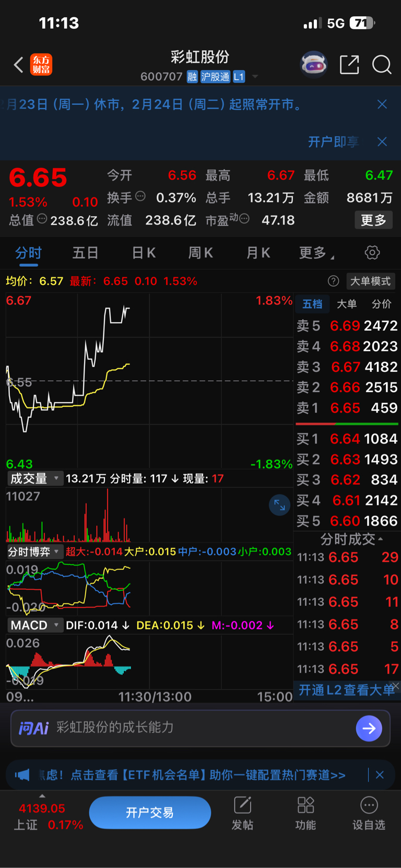The height and width of the screenshot is (868, 401).
Task: Tap info icon next to 市盈动
Action: tap(244, 219)
